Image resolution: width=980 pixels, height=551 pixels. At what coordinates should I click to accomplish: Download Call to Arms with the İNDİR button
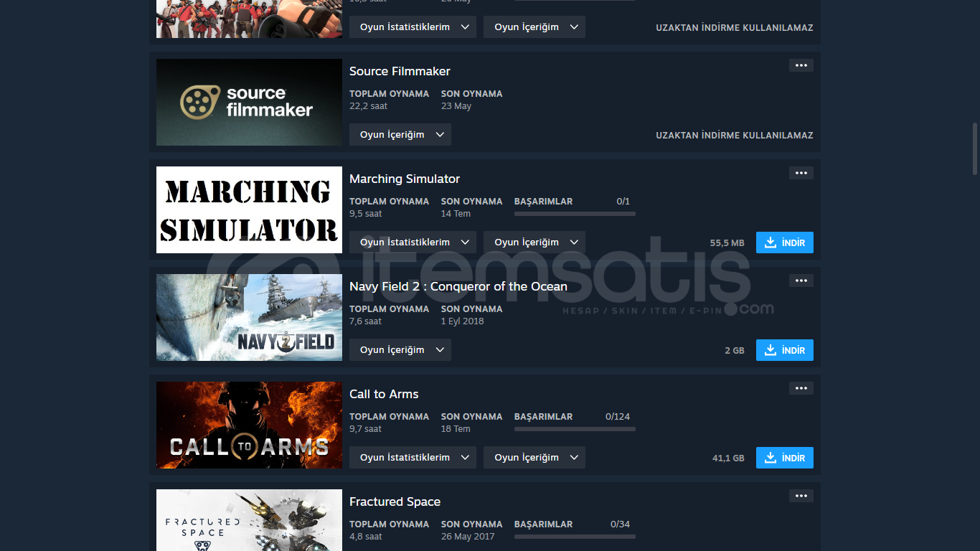click(x=785, y=458)
